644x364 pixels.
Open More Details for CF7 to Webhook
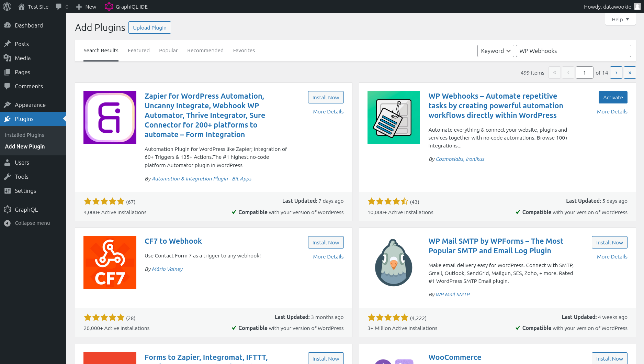pyautogui.click(x=328, y=256)
